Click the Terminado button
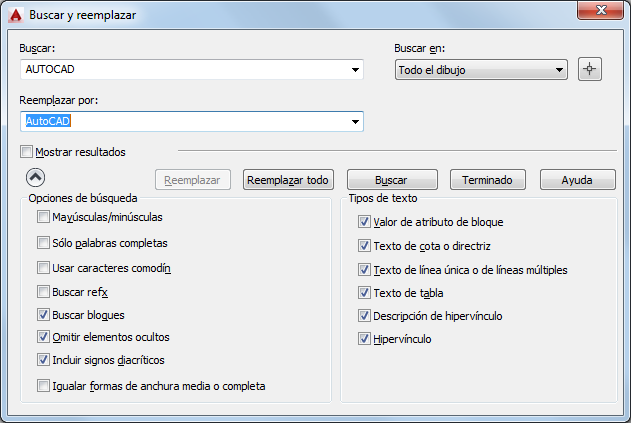Screen dimensions: 631x423 488,180
